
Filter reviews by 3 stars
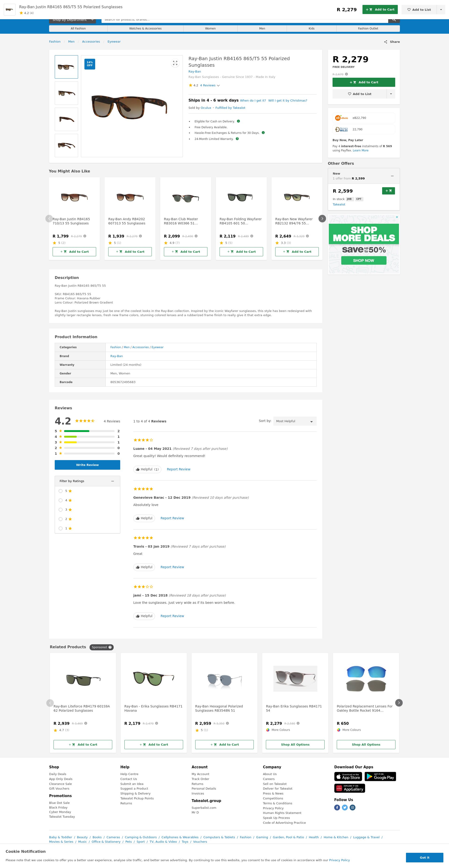coord(61,510)
